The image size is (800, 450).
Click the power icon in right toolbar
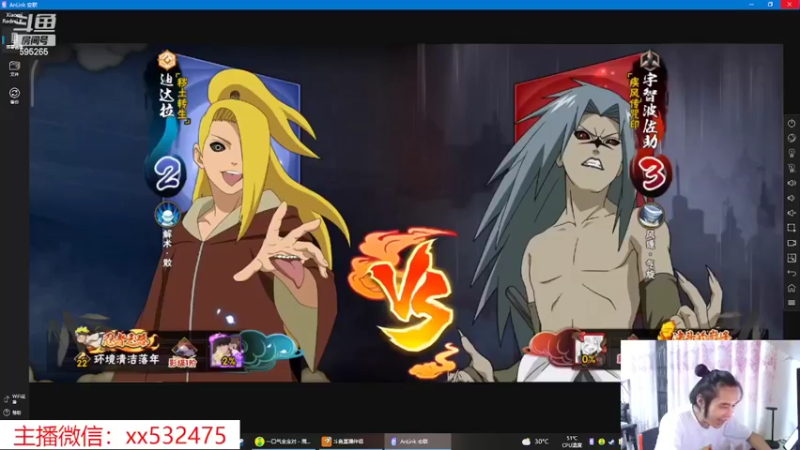[x=791, y=123]
